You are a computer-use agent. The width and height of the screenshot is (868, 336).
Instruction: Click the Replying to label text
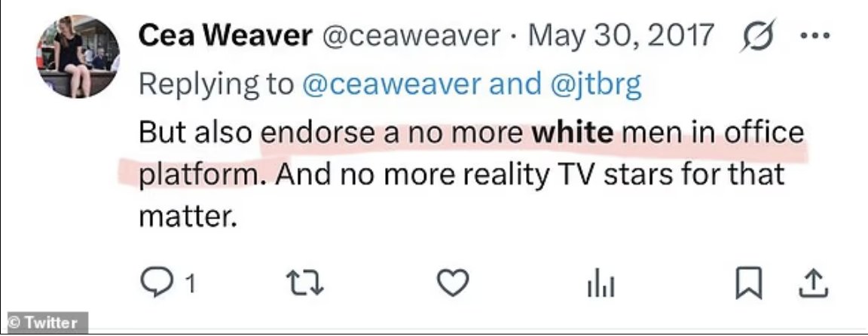pos(216,85)
